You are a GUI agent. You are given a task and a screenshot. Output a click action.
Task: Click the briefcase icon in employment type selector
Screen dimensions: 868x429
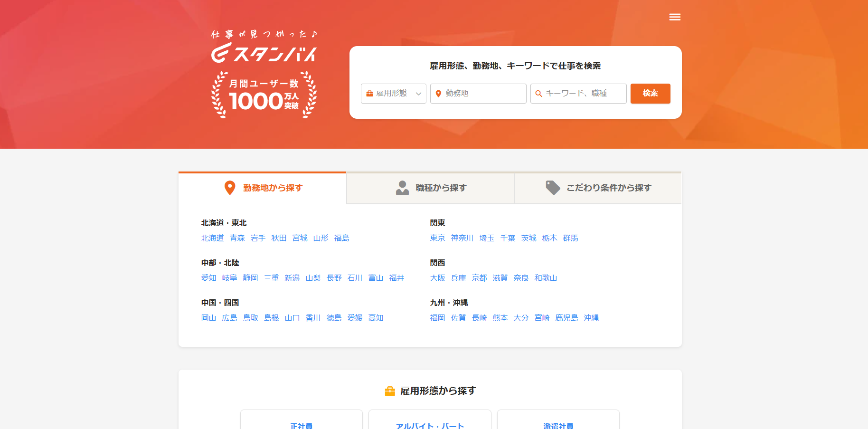pos(369,94)
